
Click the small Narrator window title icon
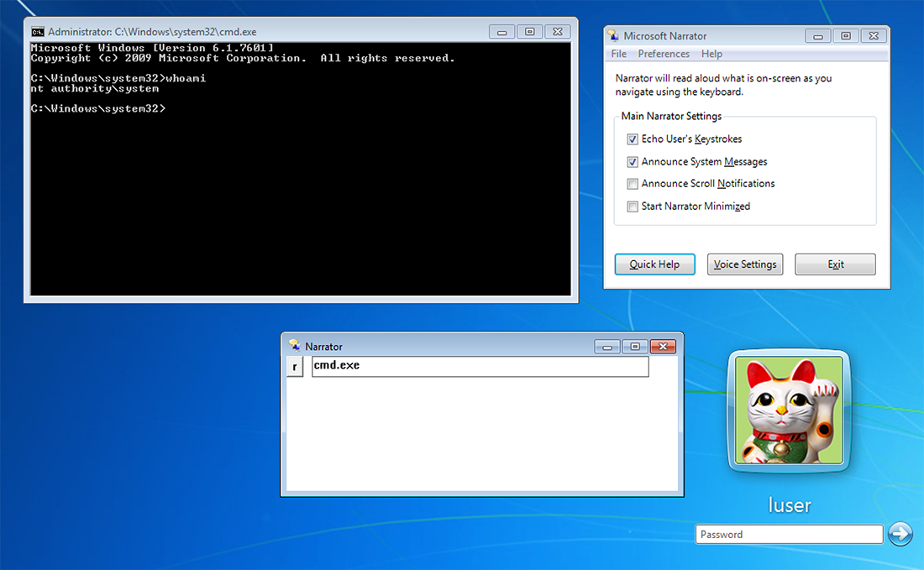295,346
